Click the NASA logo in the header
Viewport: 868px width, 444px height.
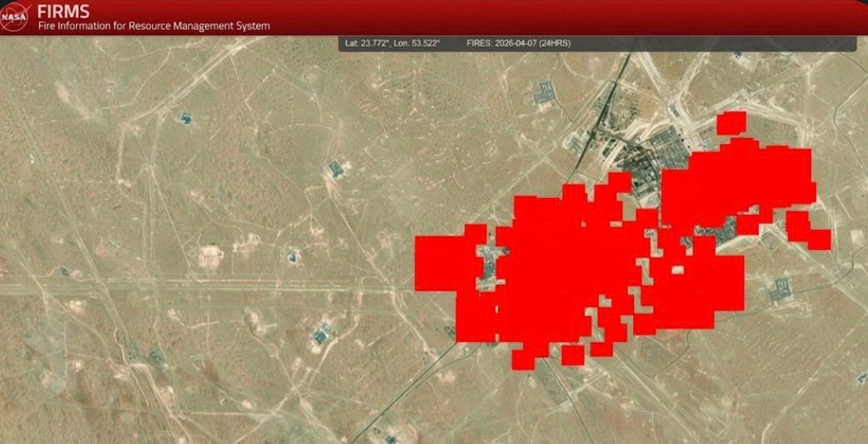(15, 17)
